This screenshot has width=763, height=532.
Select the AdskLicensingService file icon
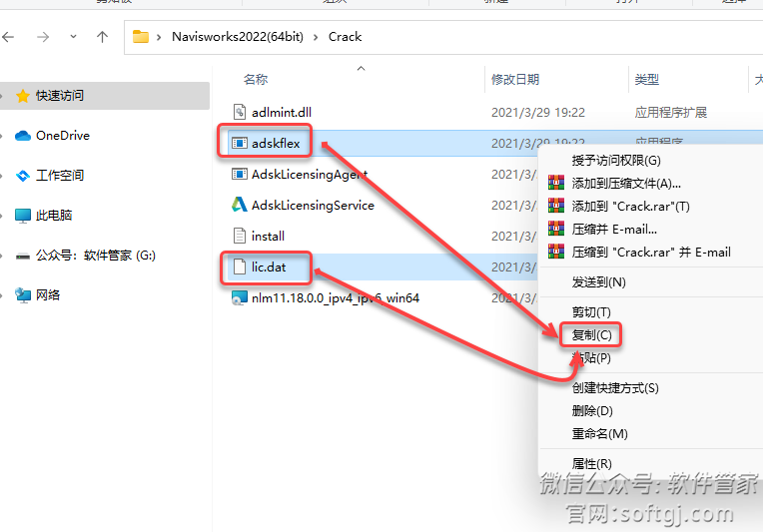coord(239,205)
